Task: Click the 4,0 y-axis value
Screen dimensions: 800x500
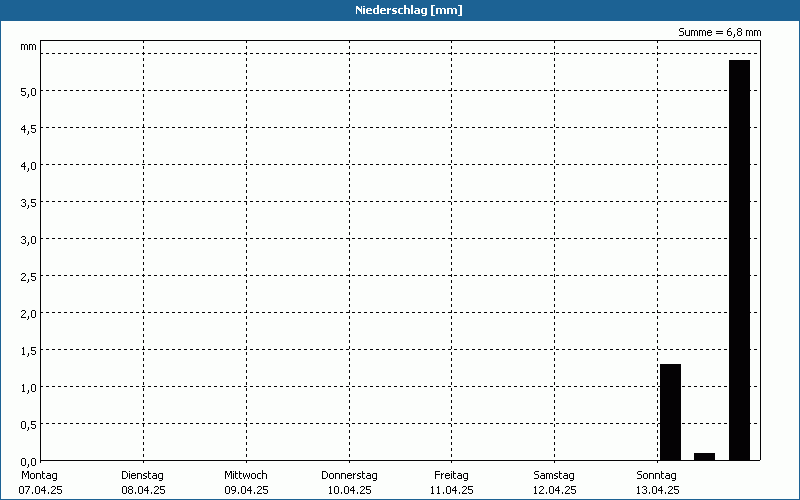Action: [29, 166]
